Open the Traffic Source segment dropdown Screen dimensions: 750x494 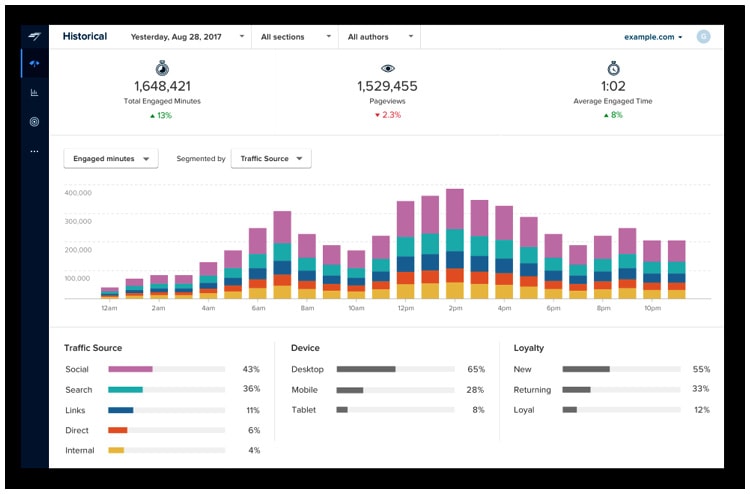coord(271,159)
